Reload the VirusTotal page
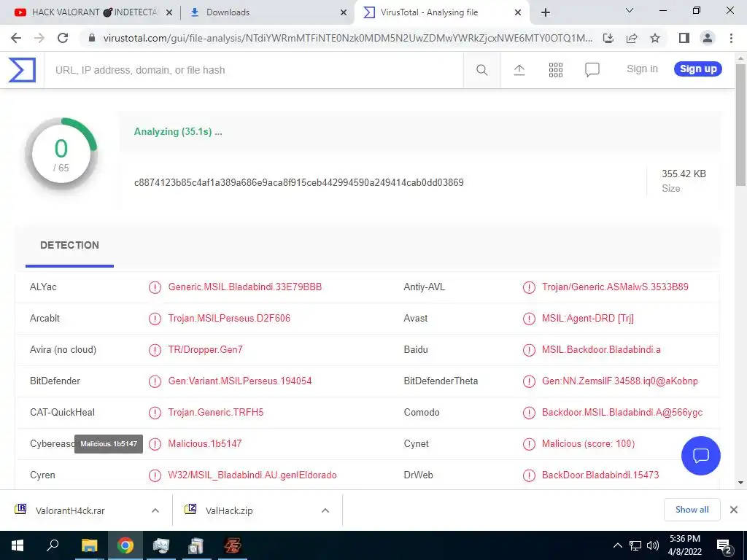 (63, 38)
